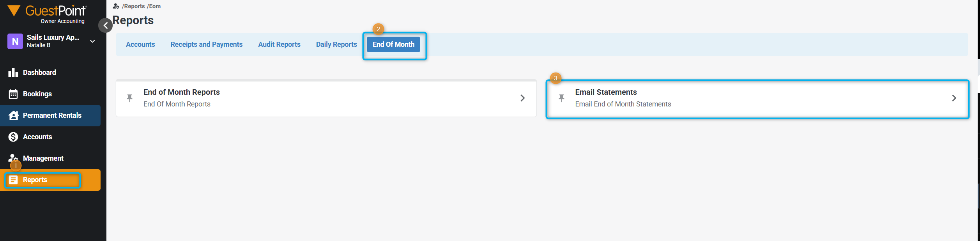Click the GuestPoint logo icon
The width and height of the screenshot is (980, 241).
coord(14,11)
